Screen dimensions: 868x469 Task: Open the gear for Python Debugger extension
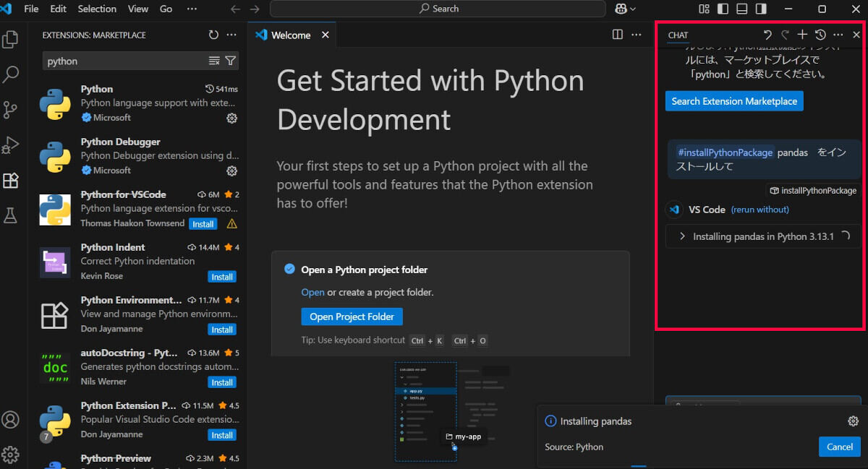[x=232, y=171]
